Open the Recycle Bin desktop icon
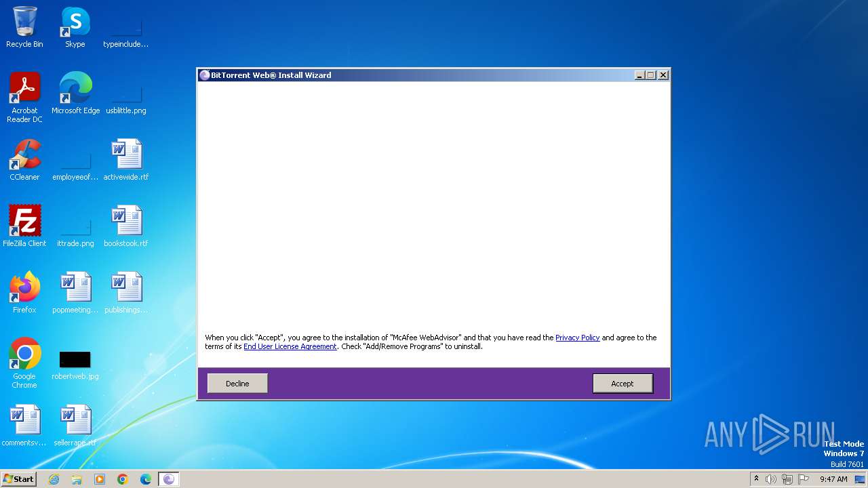The width and height of the screenshot is (868, 488). (24, 27)
